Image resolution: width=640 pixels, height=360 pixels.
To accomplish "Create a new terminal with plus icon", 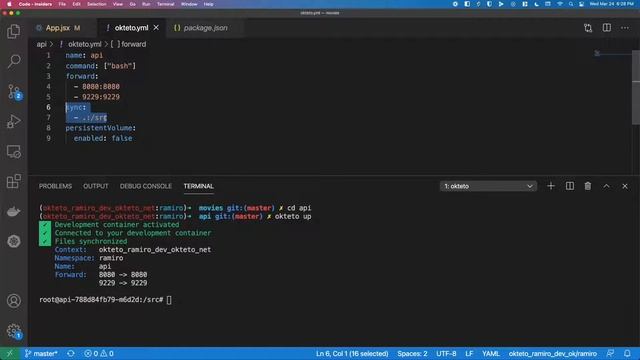I will [x=551, y=186].
